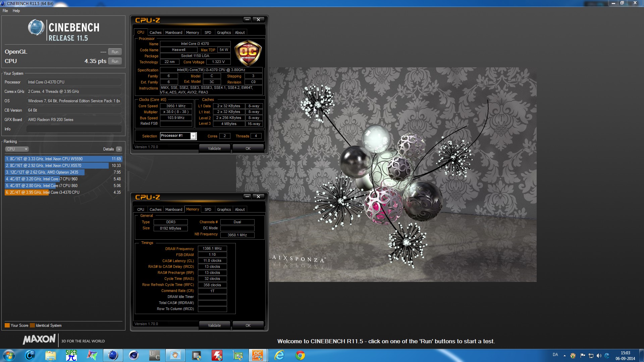This screenshot has height=362, width=644.
Task: Open Mainboard tab in lower CPU-Z window
Action: point(174,209)
